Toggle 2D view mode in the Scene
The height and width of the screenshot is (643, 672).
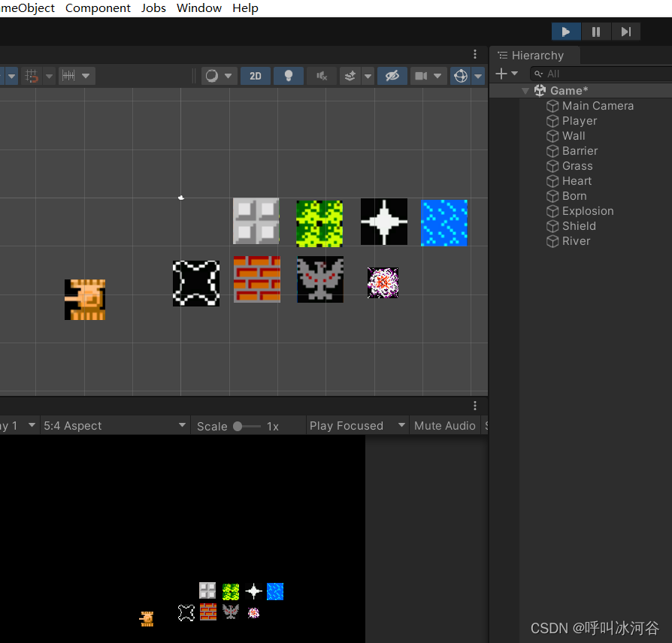point(256,76)
